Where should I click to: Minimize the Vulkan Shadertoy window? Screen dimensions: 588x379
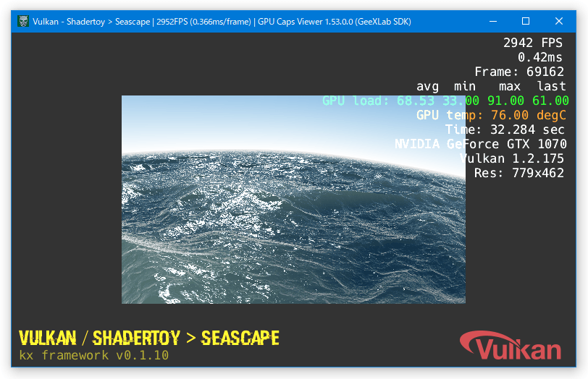(493, 22)
